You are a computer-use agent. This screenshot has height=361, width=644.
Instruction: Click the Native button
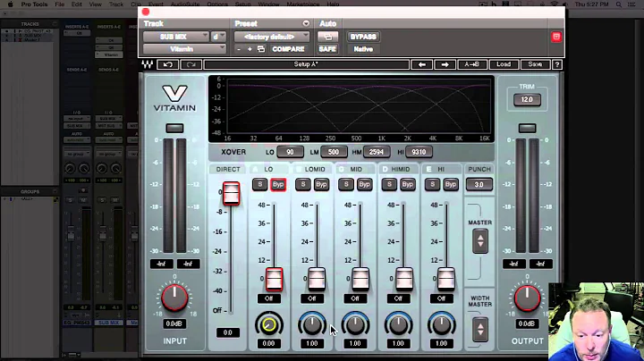[x=363, y=49]
